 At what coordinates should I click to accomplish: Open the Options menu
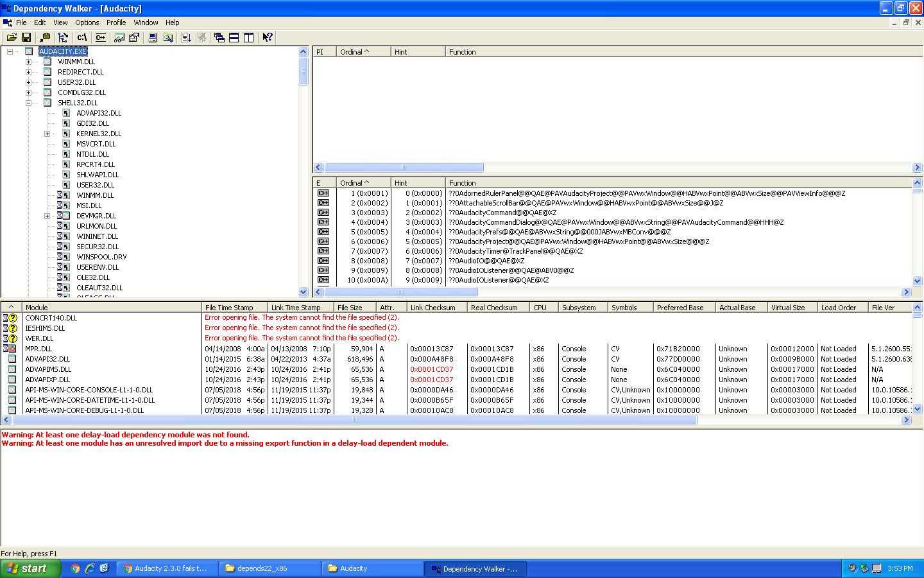(x=87, y=22)
